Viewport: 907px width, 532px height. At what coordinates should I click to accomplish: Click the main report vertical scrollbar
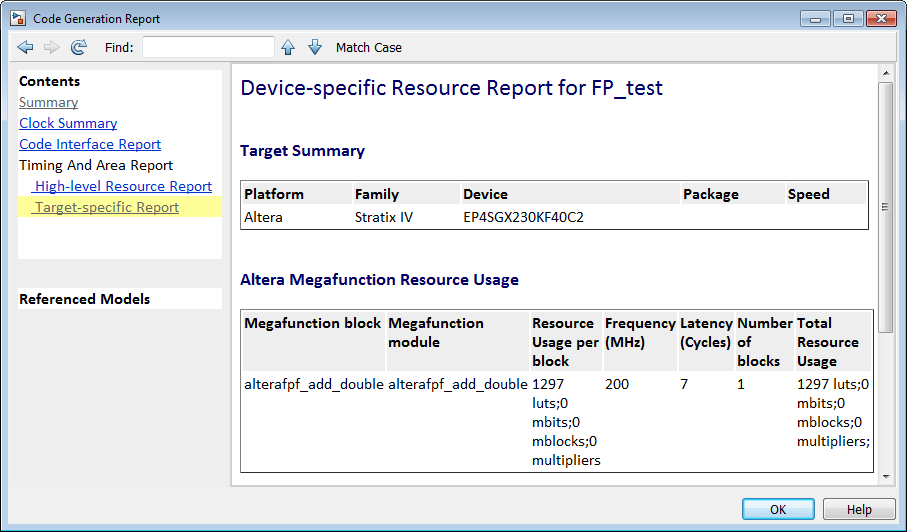(x=885, y=206)
